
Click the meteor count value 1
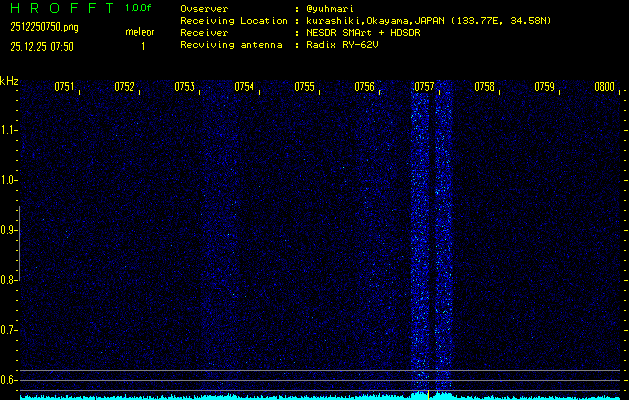[x=143, y=47]
